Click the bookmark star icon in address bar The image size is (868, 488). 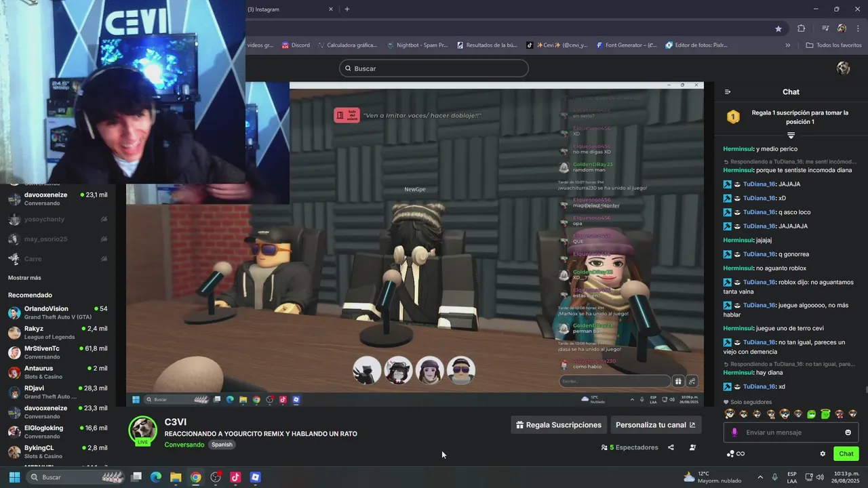pyautogui.click(x=778, y=28)
